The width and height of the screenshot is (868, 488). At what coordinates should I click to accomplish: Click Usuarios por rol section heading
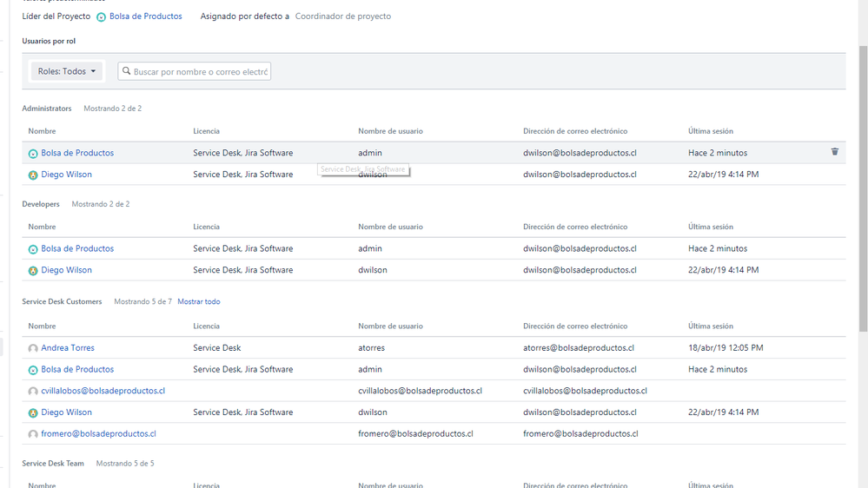(49, 41)
